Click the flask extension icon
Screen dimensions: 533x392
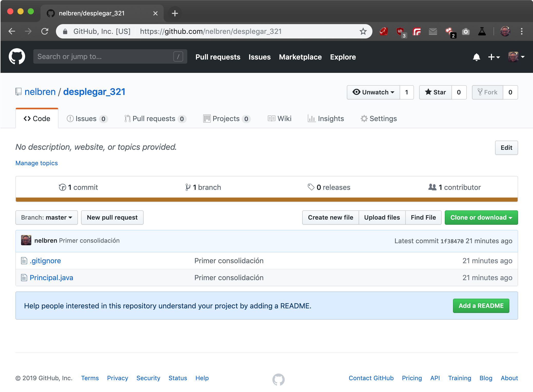tap(482, 32)
